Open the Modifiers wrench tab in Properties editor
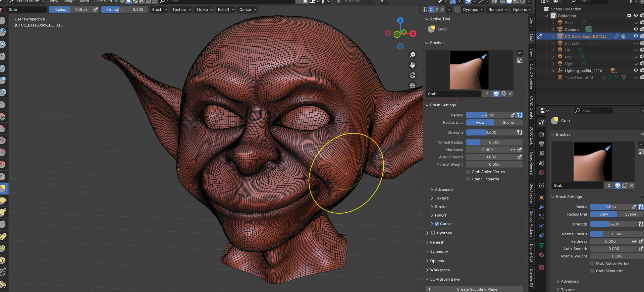Screen dimensions: 644x292 pyautogui.click(x=541, y=207)
